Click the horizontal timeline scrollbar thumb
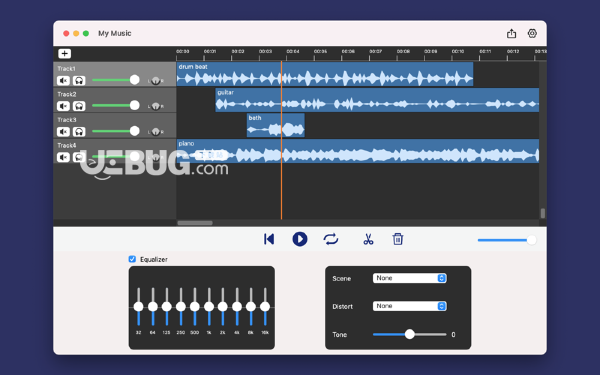 click(195, 223)
